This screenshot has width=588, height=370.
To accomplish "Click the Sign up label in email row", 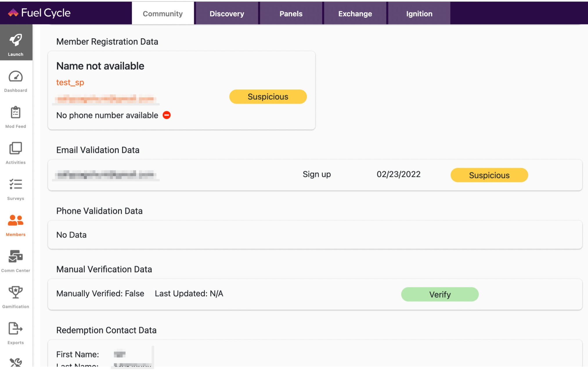I will 317,174.
